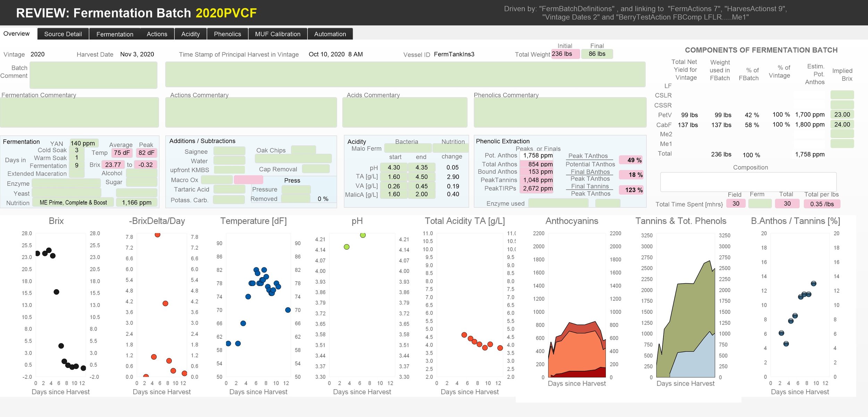Image resolution: width=868 pixels, height=417 pixels.
Task: Click the Vessel ID FermTankIns3 value
Action: [454, 54]
